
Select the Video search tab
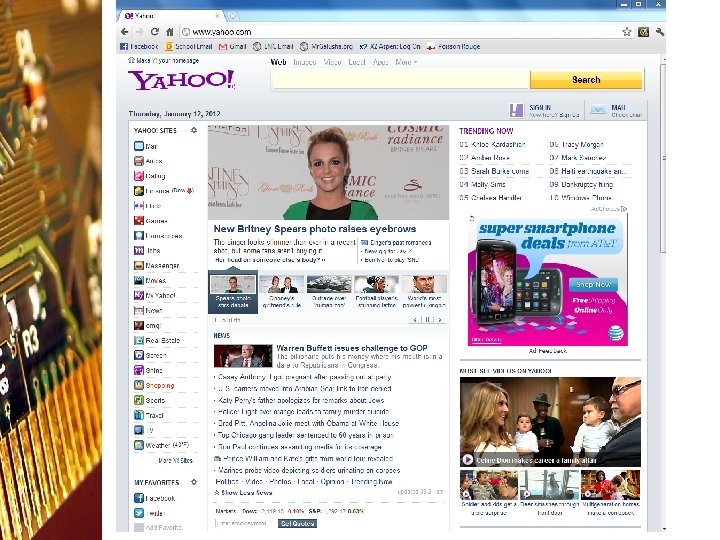pos(332,62)
